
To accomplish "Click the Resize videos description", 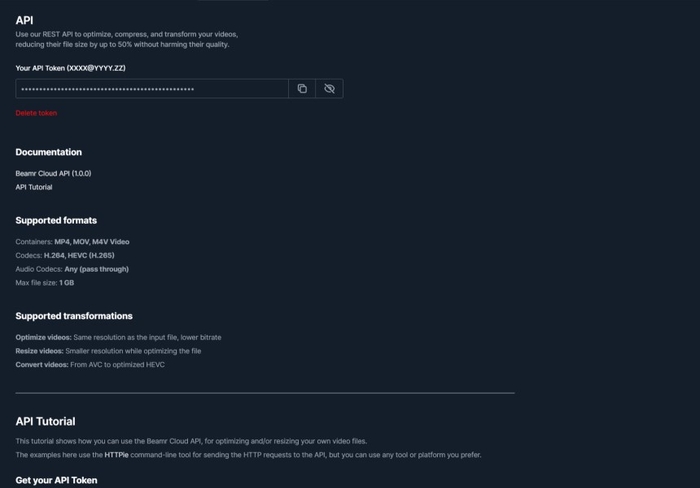I will pos(108,351).
